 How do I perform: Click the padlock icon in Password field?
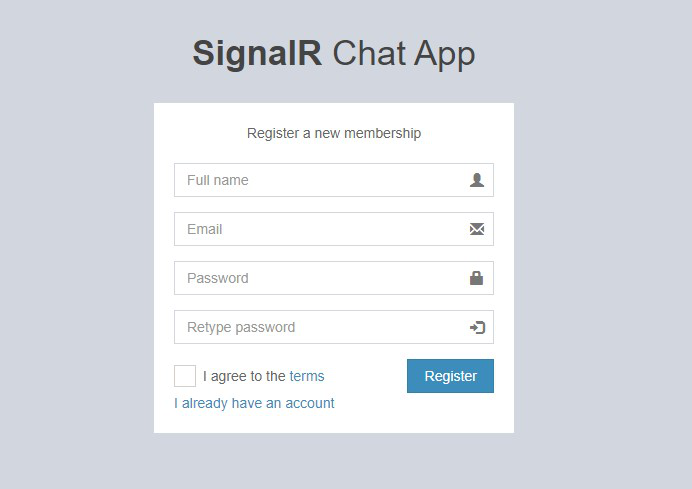[476, 278]
